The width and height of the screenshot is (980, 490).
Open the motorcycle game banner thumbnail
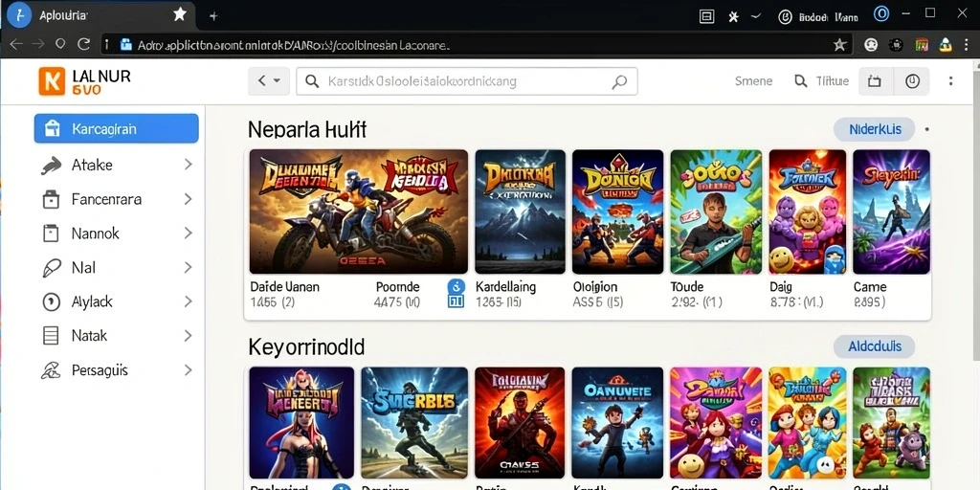(x=359, y=212)
